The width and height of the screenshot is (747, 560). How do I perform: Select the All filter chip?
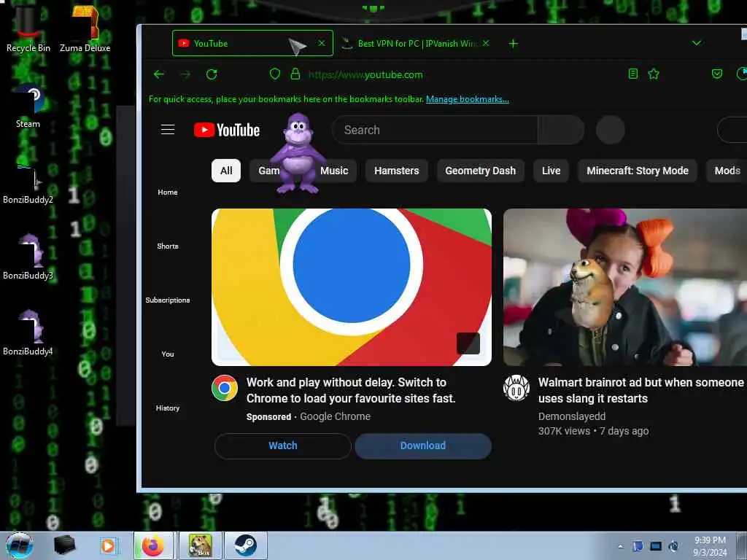click(226, 171)
